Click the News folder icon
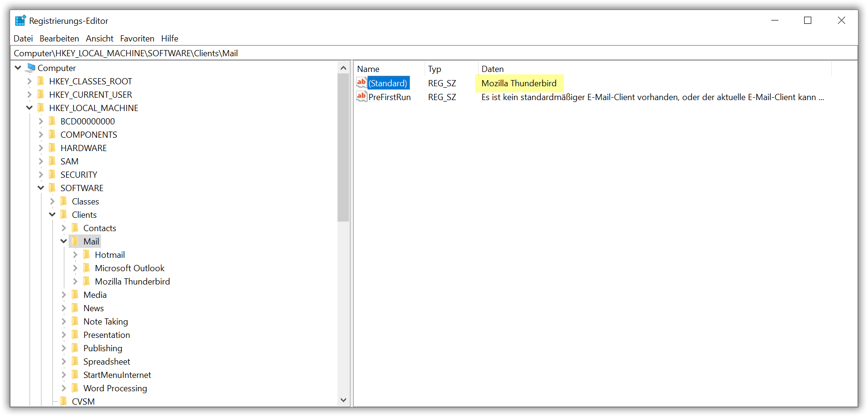 point(75,308)
